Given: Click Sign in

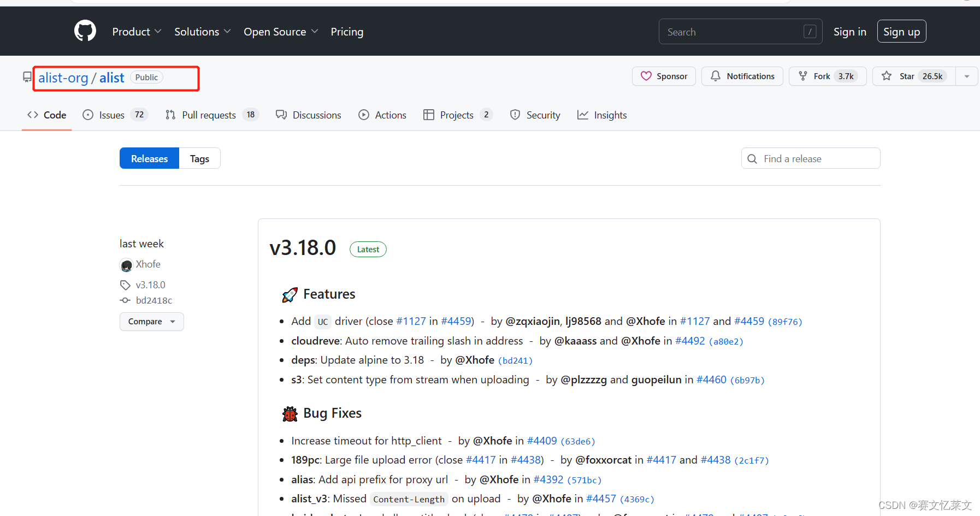Looking at the screenshot, I should pyautogui.click(x=849, y=32).
